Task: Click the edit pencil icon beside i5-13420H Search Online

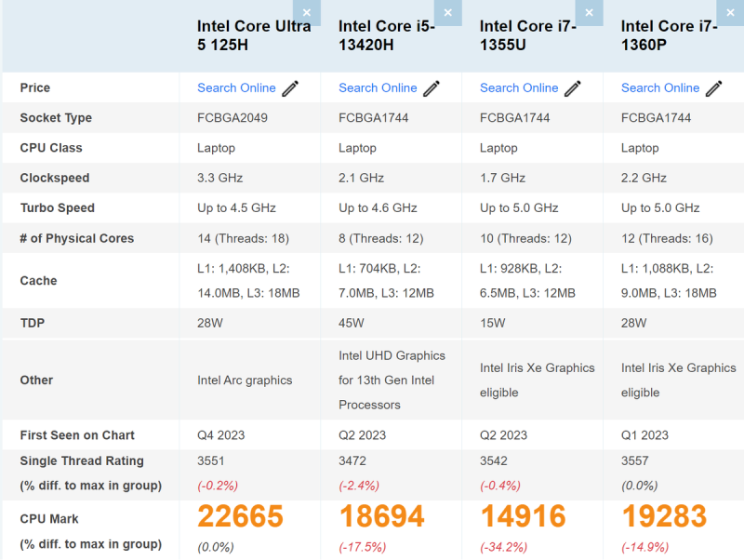Action: point(431,87)
